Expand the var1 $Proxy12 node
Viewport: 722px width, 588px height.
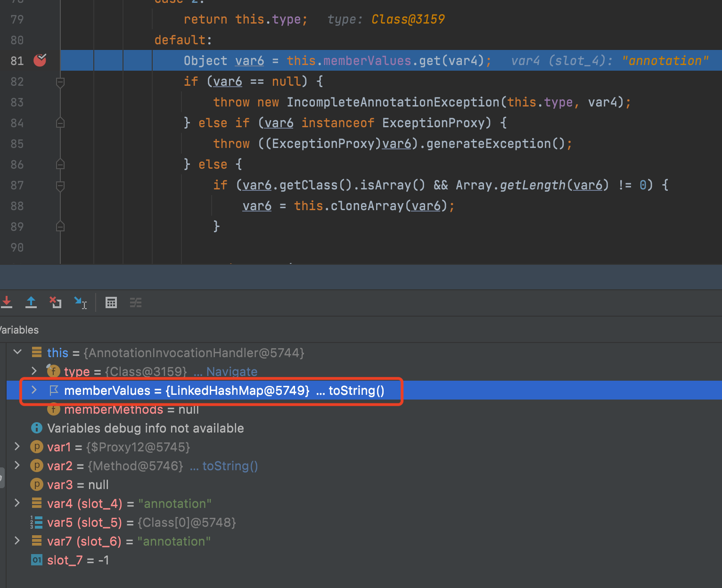point(17,446)
